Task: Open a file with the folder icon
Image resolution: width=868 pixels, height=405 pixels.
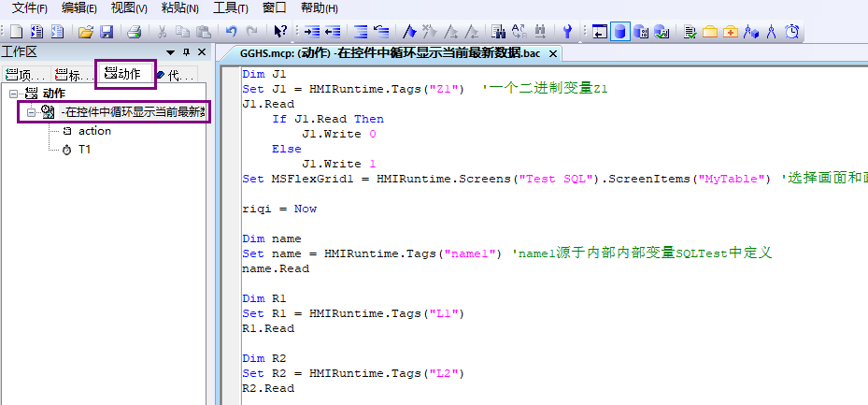Action: [x=85, y=32]
